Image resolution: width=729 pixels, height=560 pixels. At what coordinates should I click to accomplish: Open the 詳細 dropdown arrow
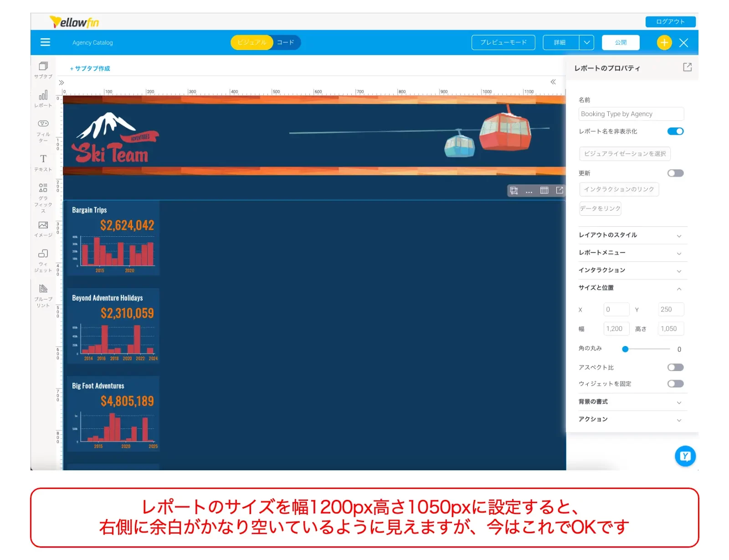587,42
